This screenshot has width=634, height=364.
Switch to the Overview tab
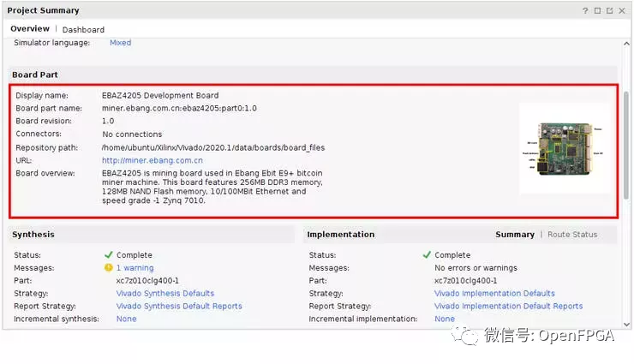(x=30, y=28)
